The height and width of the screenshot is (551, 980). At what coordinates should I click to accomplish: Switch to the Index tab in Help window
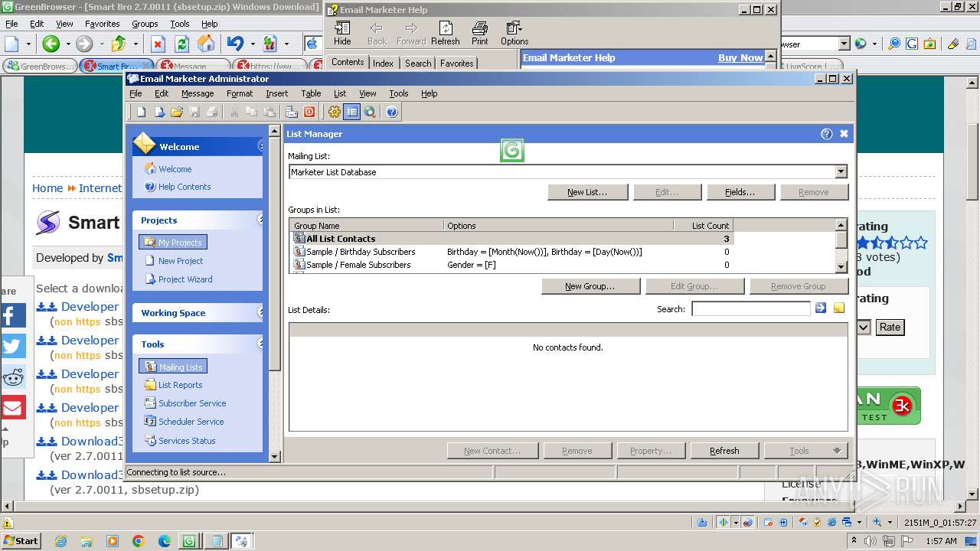[383, 64]
